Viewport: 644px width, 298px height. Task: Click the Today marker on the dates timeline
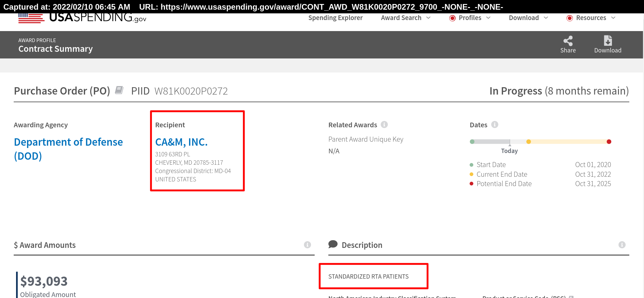(509, 151)
